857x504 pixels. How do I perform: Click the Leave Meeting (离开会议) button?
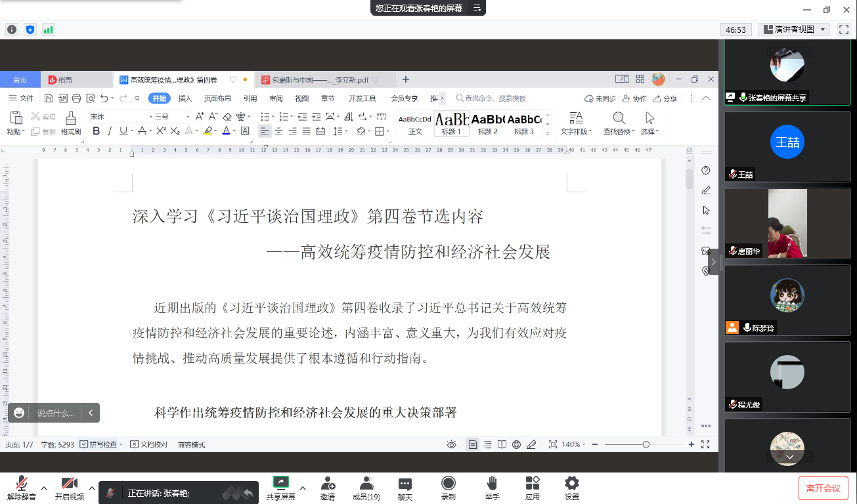823,488
